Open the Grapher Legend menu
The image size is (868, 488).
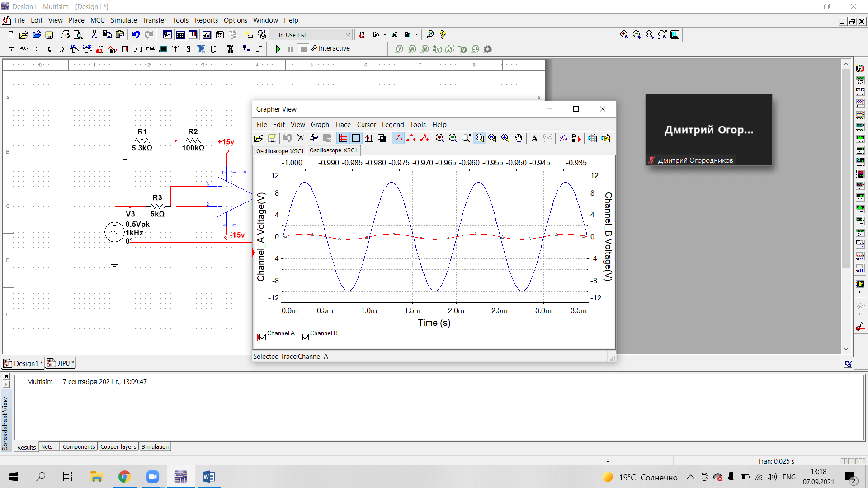coord(393,125)
